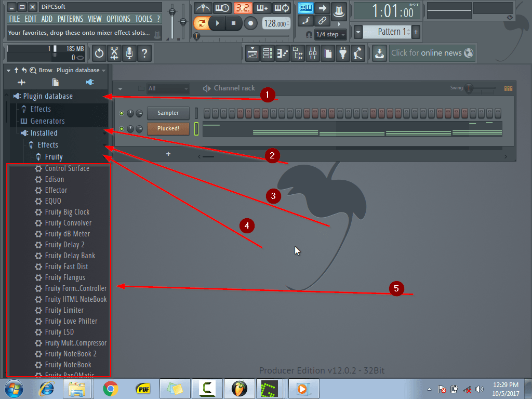Mute the Sampler channel green light
The image size is (532, 399).
pos(122,113)
